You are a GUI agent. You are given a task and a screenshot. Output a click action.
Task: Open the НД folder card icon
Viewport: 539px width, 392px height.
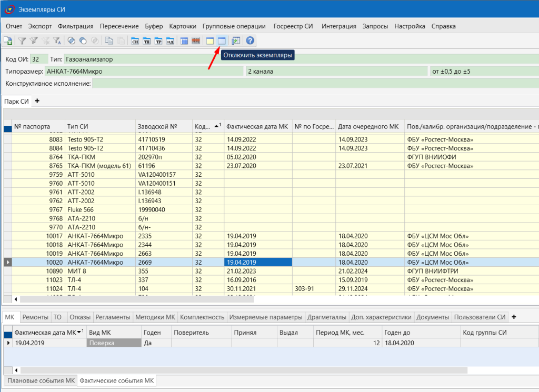(170, 41)
